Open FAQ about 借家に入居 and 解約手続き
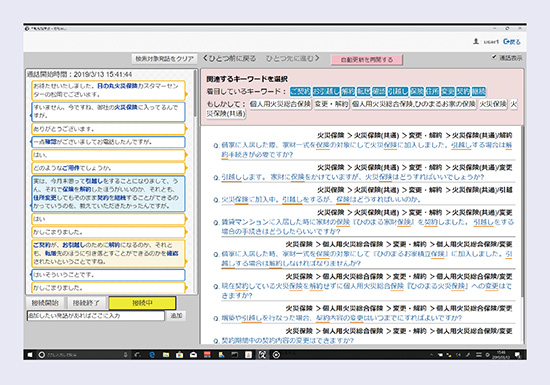Image resolution: width=550 pixels, height=385 pixels. point(367,150)
